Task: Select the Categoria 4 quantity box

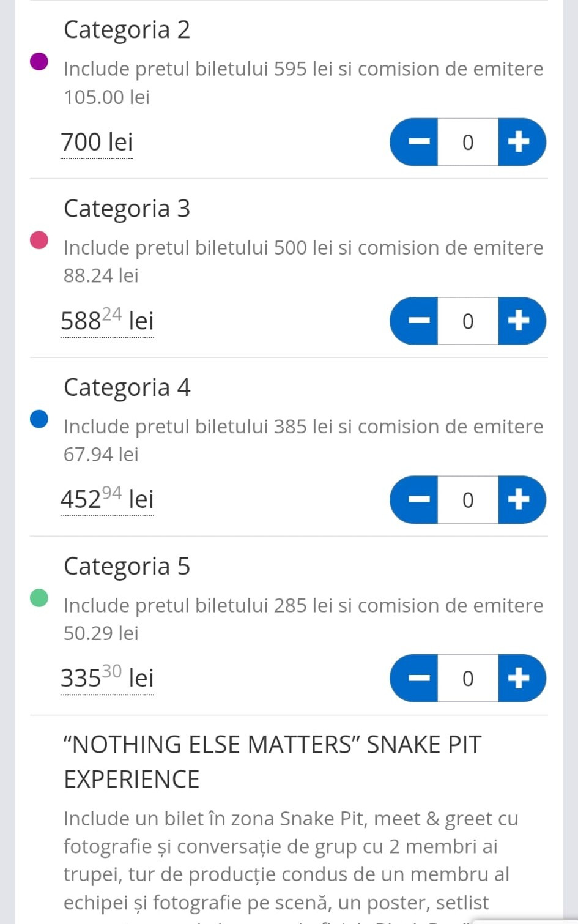Action: (x=468, y=500)
